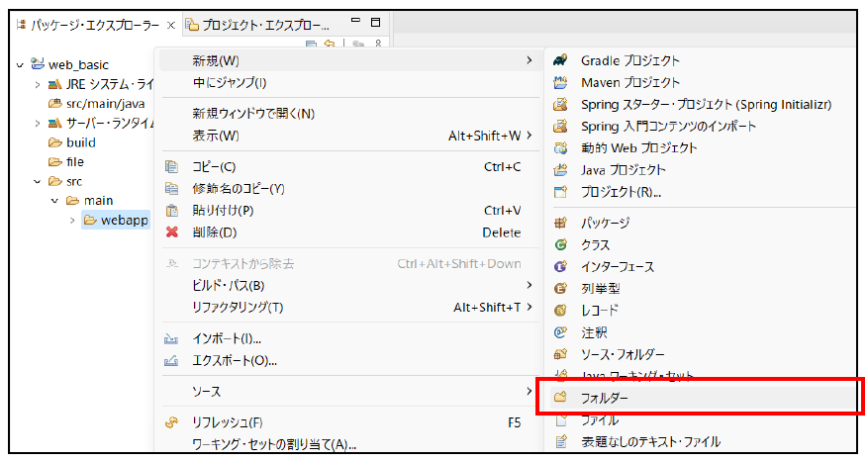Click the 動的 Web プロジェクト icon
This screenshot has height=462, width=868.
[560, 148]
